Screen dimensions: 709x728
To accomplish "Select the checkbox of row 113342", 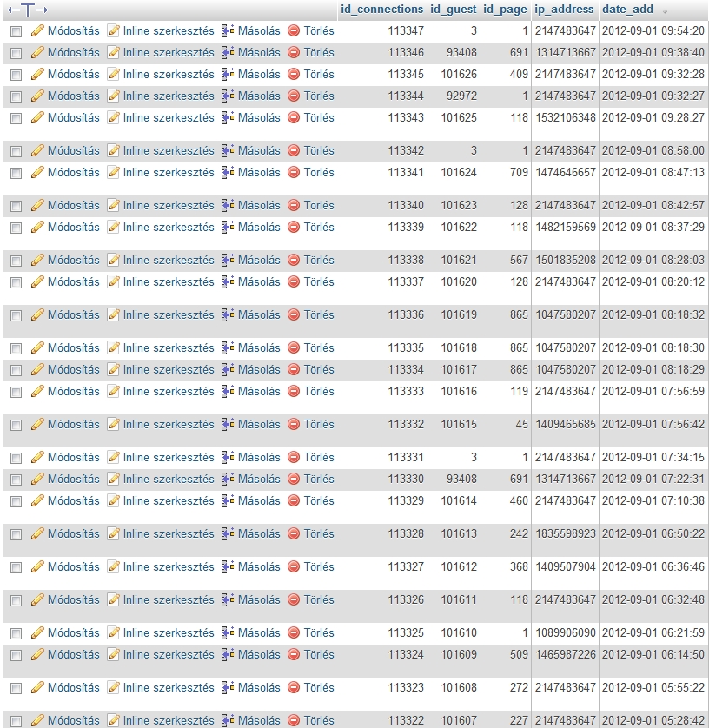I will pyautogui.click(x=17, y=152).
